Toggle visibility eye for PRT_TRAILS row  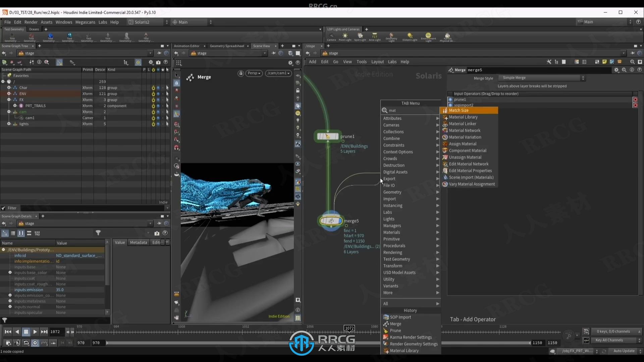[x=158, y=106]
